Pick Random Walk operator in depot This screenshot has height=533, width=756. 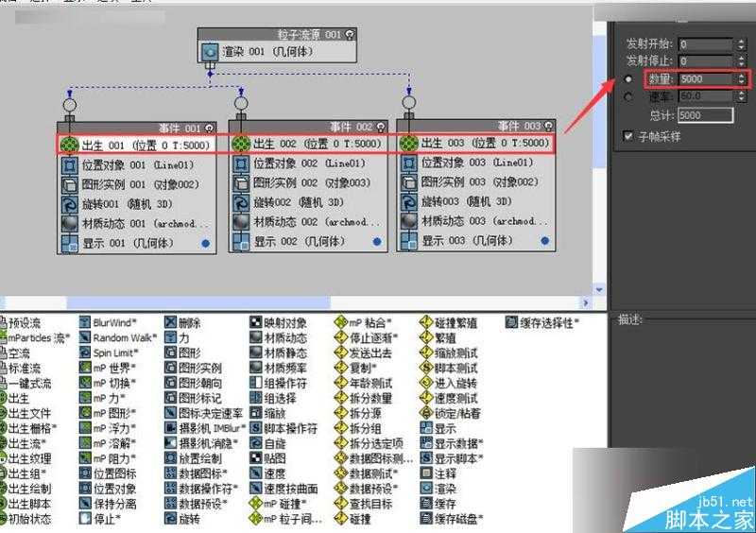tap(118, 337)
